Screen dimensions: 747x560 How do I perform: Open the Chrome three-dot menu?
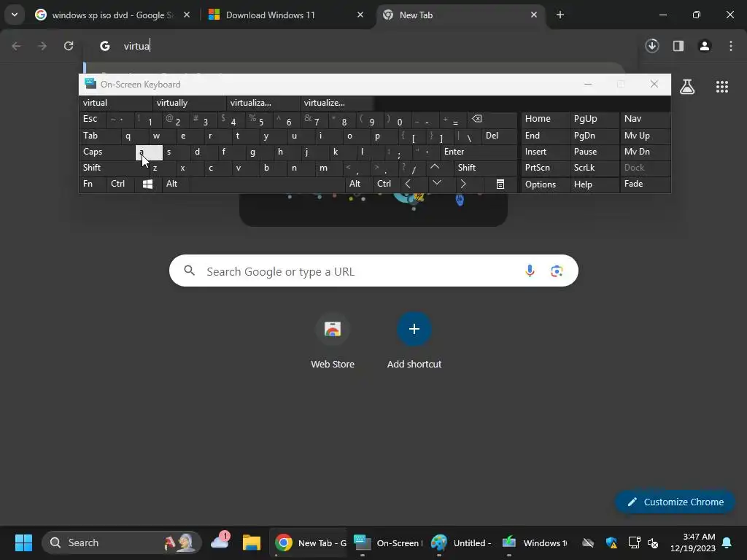[731, 46]
